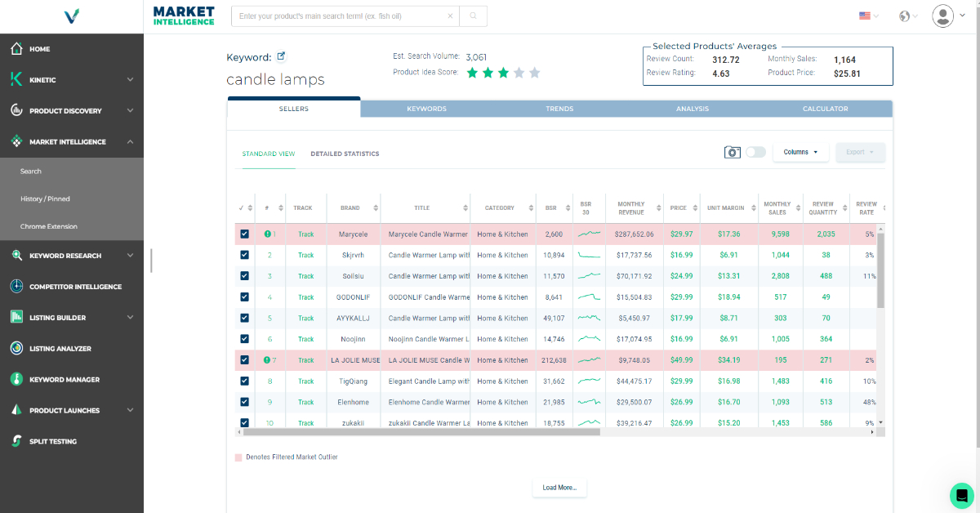Uncheck the Noojinn row checkbox
The image size is (980, 513).
click(244, 339)
